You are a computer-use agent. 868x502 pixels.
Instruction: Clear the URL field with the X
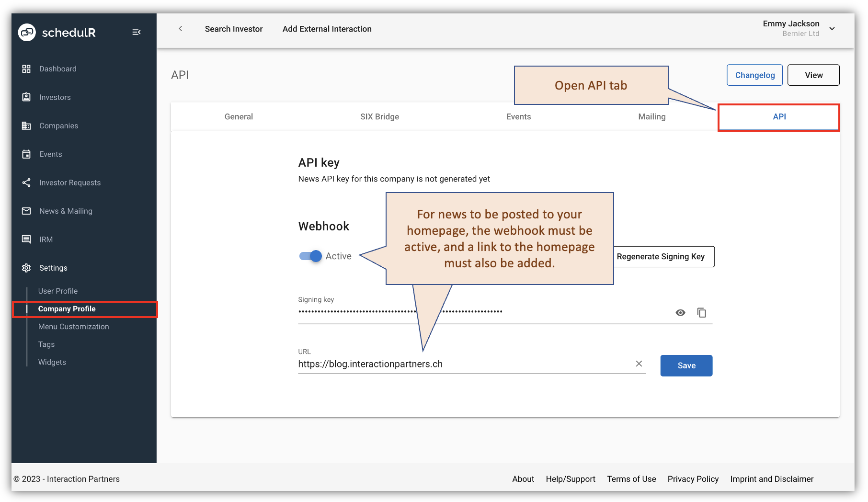tap(639, 364)
